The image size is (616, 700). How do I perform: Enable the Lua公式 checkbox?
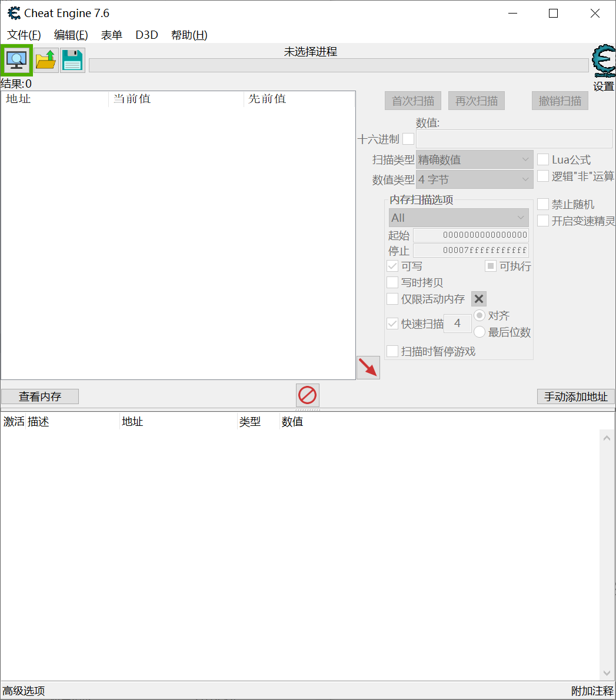(x=543, y=159)
